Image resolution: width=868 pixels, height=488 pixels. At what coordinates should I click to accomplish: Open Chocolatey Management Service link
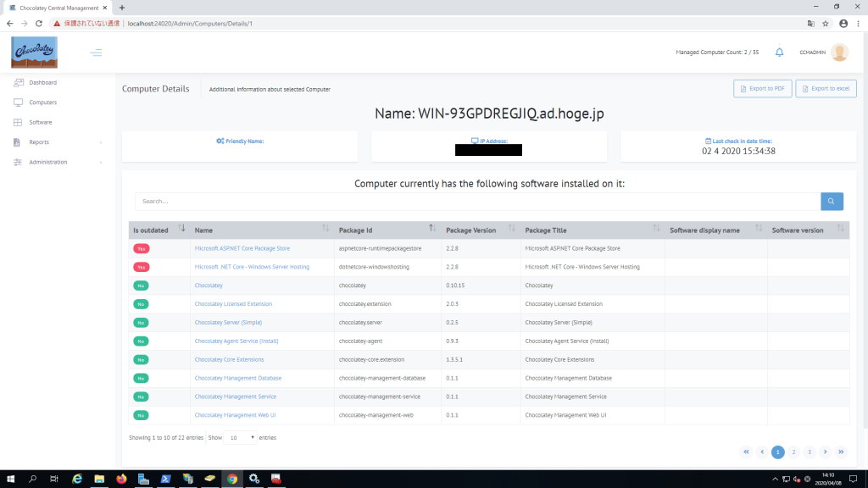236,396
